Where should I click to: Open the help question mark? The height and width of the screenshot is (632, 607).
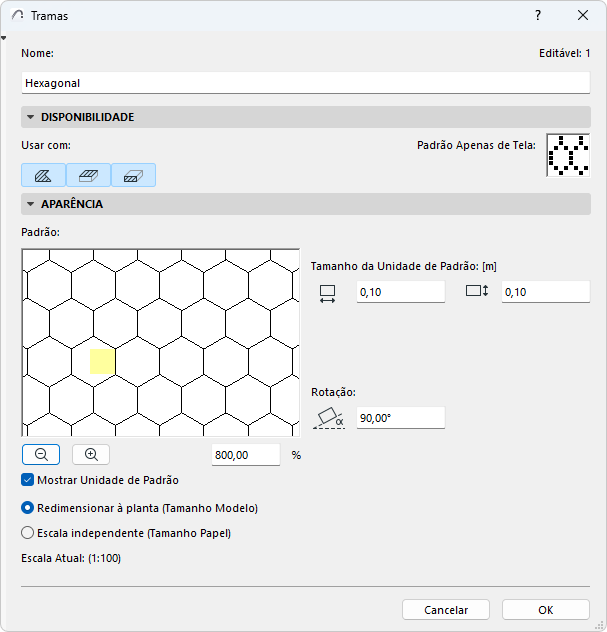tap(538, 15)
